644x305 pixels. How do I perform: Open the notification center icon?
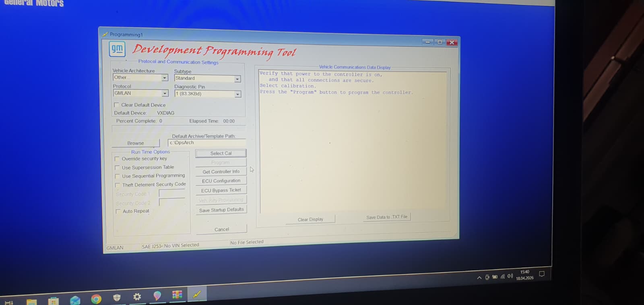[x=542, y=274]
